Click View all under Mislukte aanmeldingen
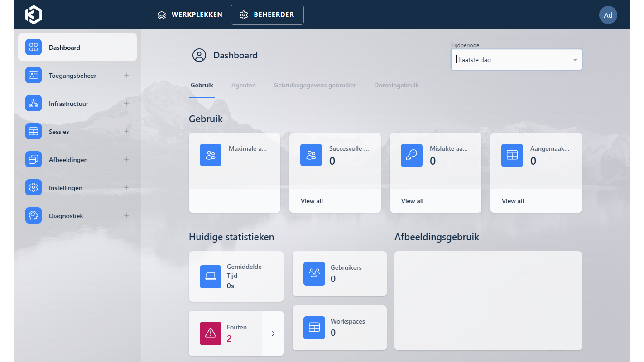644x362 pixels. click(412, 201)
